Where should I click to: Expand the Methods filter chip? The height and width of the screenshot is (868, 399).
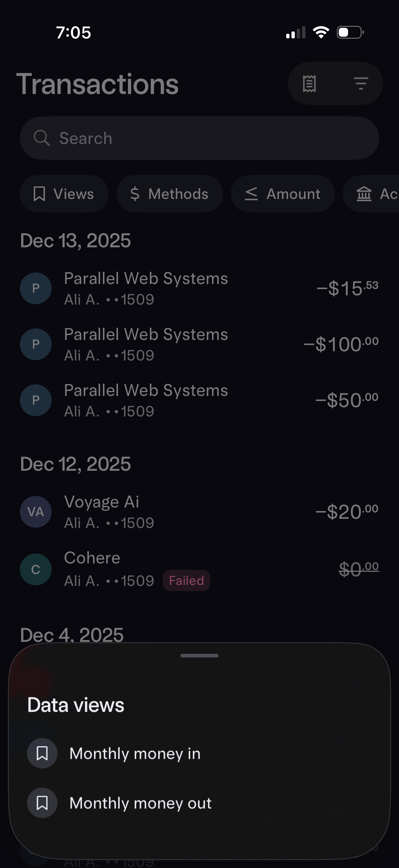tap(169, 194)
